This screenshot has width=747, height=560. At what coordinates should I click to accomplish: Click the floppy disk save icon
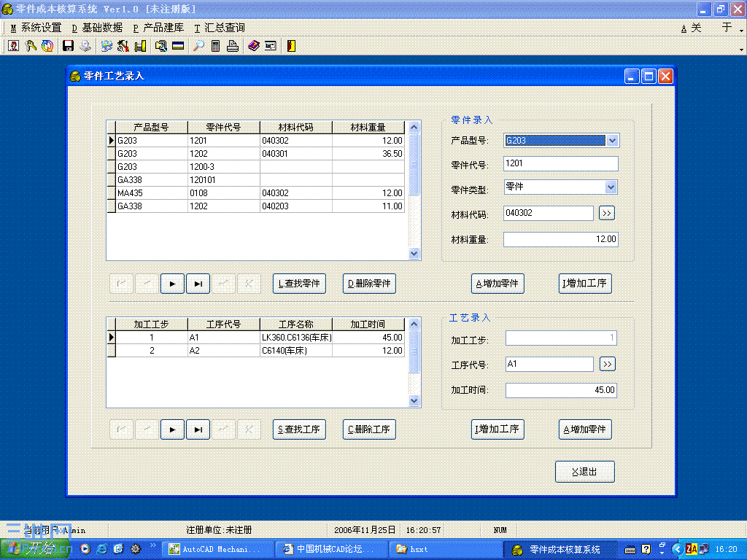[68, 46]
